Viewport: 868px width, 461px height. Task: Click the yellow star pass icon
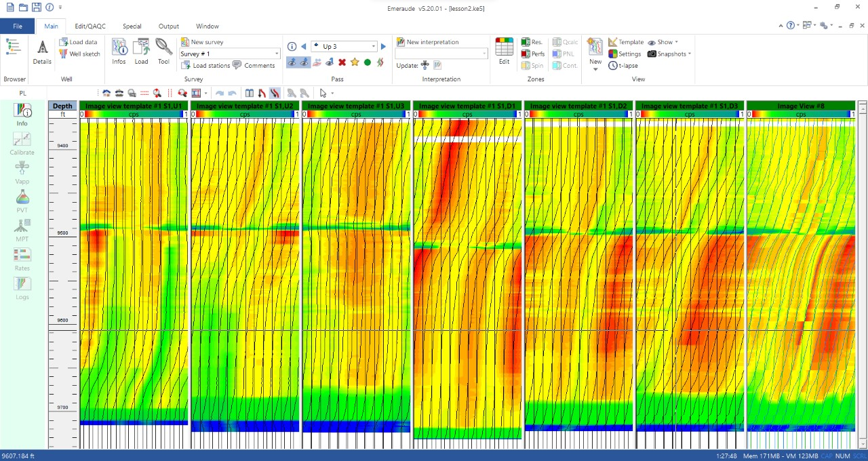(x=355, y=62)
